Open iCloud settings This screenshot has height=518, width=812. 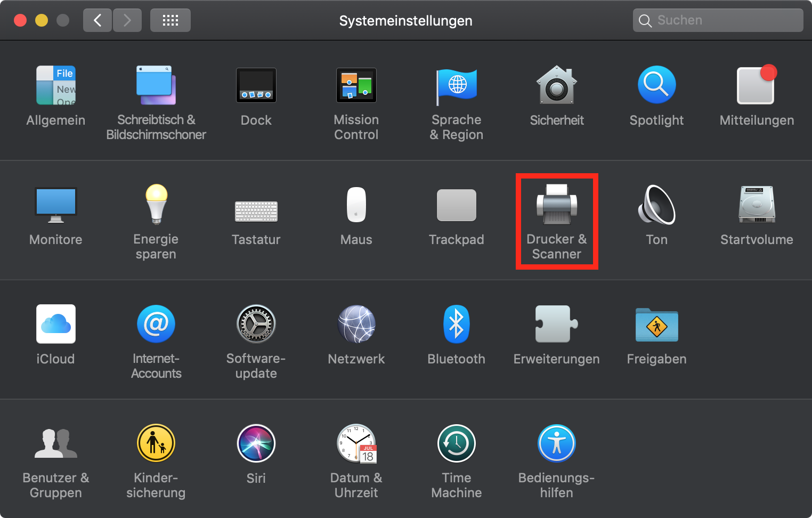(56, 324)
